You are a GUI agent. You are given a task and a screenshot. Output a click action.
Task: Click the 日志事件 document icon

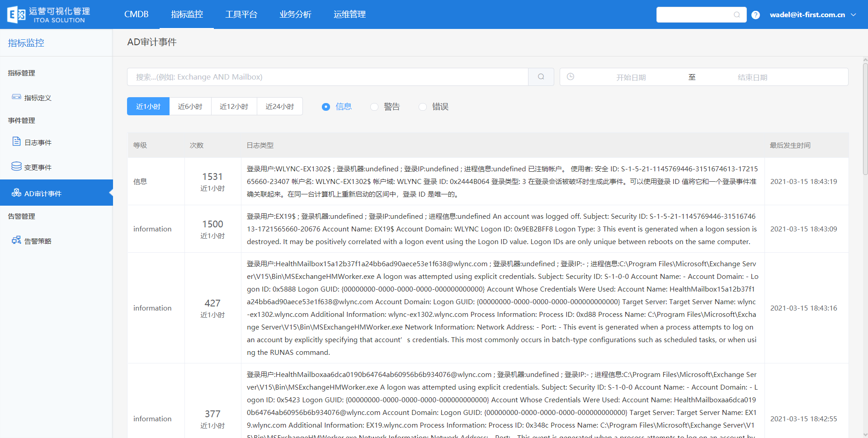click(x=16, y=141)
